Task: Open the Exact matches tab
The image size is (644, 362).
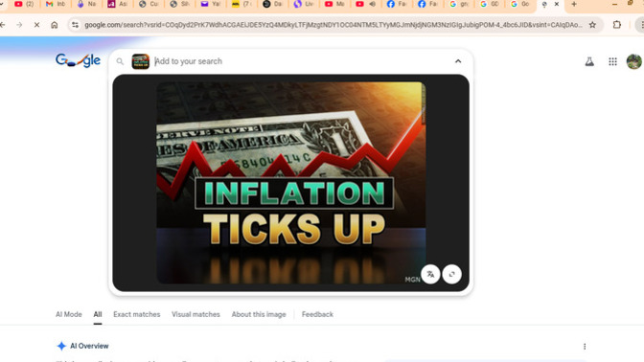Action: click(137, 314)
